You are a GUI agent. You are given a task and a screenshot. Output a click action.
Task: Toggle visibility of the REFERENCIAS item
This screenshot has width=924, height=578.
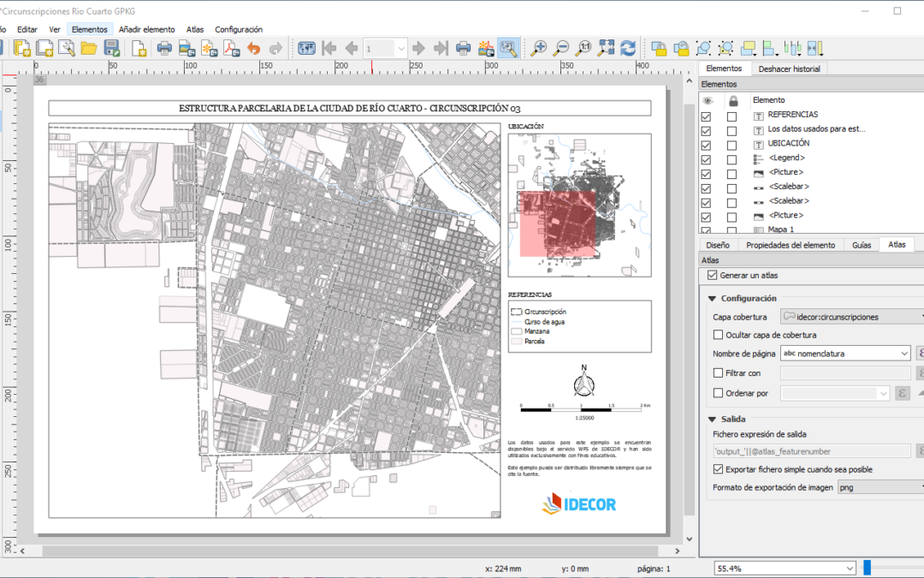tap(706, 116)
